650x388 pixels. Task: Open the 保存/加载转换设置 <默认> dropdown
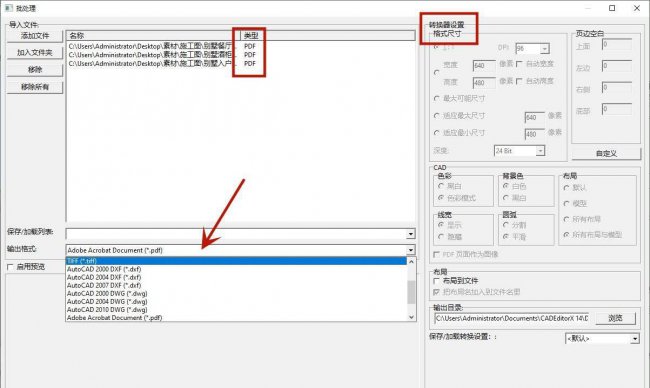(635, 339)
